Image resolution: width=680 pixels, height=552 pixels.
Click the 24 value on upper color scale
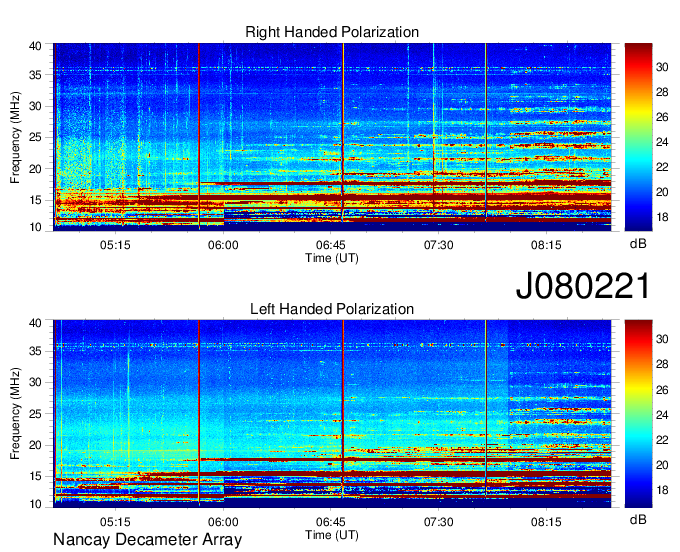[x=662, y=142]
